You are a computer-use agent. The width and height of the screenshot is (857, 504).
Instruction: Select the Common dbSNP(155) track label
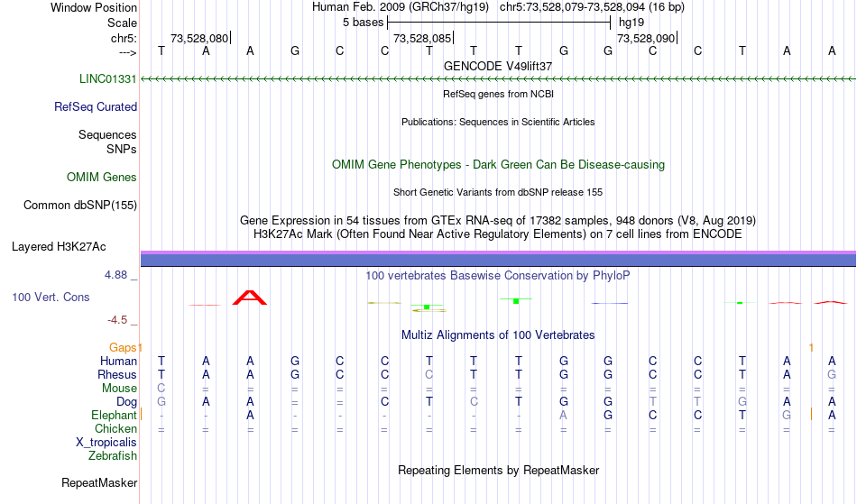click(x=79, y=205)
